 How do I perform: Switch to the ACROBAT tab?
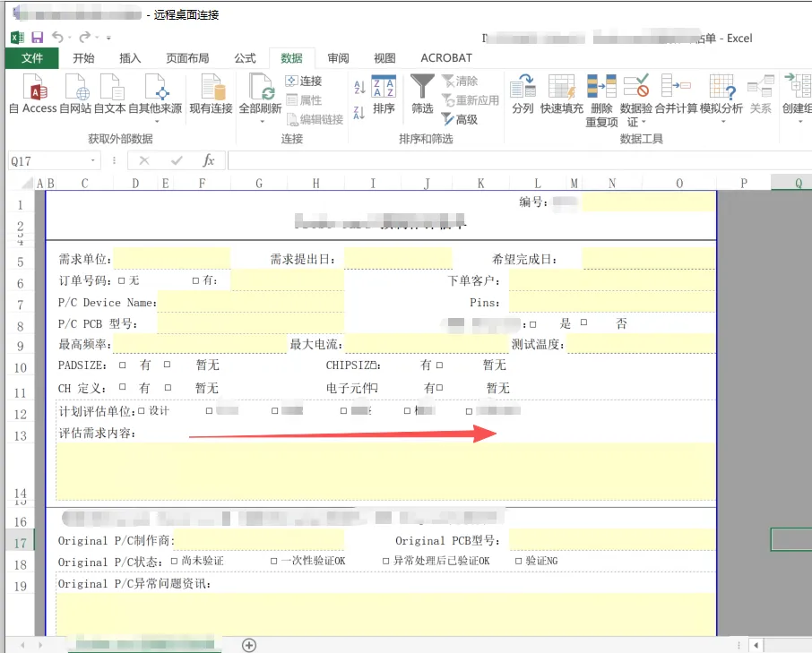pyautogui.click(x=446, y=58)
